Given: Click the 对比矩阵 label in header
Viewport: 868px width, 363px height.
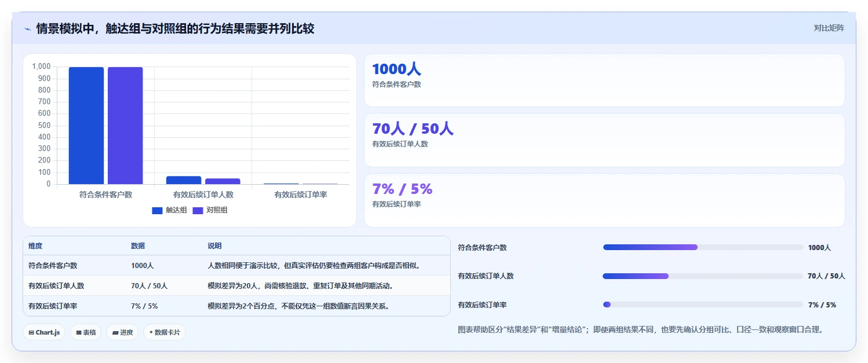Looking at the screenshot, I should [829, 28].
